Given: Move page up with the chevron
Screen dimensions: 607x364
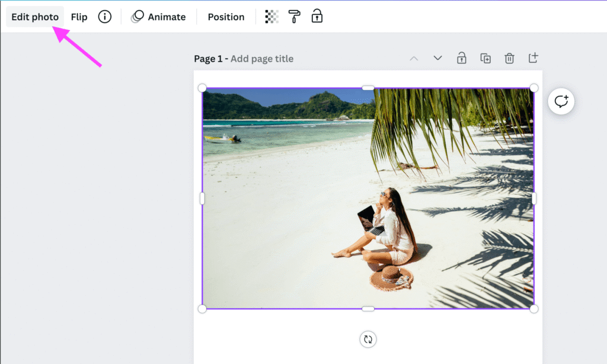Looking at the screenshot, I should pyautogui.click(x=414, y=59).
